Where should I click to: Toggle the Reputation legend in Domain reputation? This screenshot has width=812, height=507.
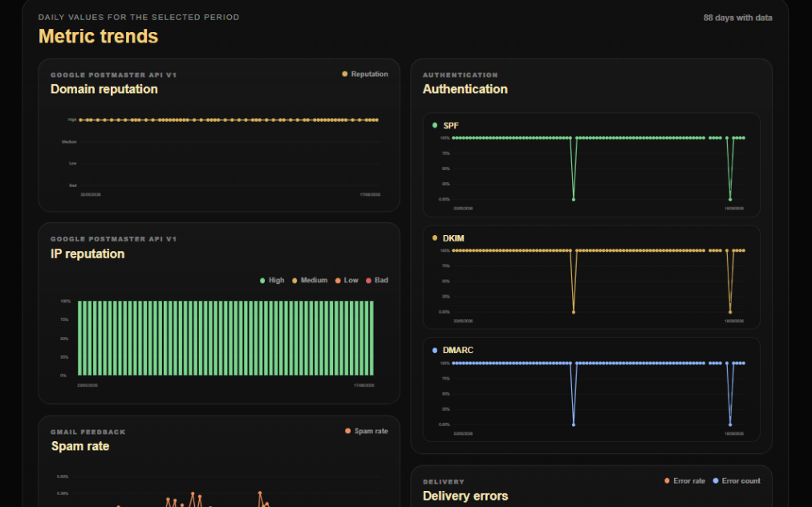pyautogui.click(x=365, y=74)
